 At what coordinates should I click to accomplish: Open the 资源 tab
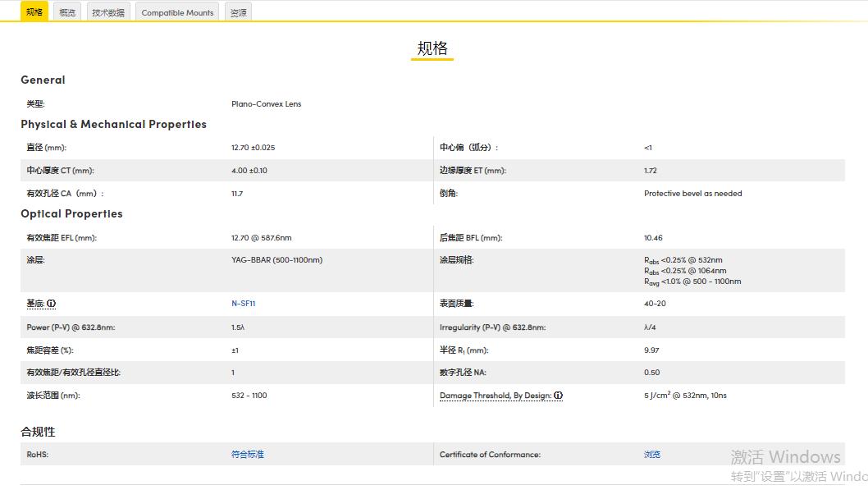[x=237, y=11]
